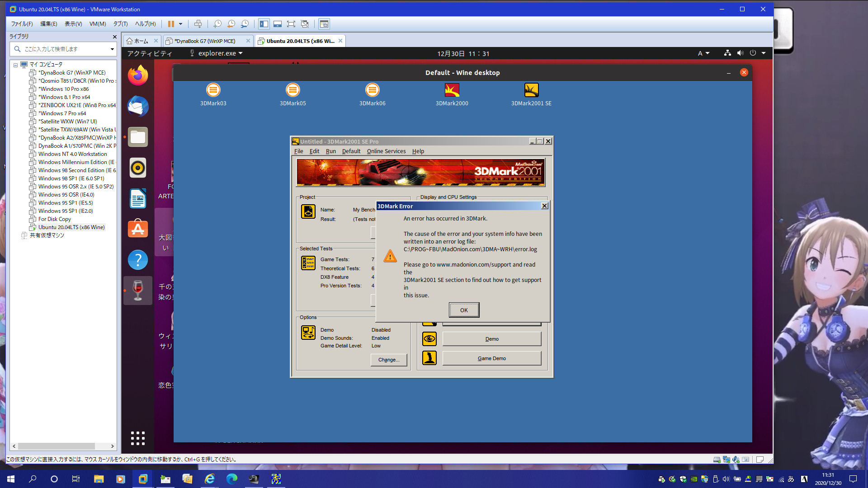
Task: Click the Game Demo button
Action: point(492,358)
